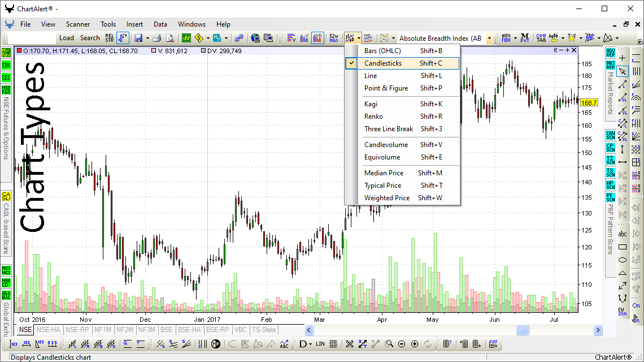Open the CAN SCN candlestick scan icon

click(610, 135)
